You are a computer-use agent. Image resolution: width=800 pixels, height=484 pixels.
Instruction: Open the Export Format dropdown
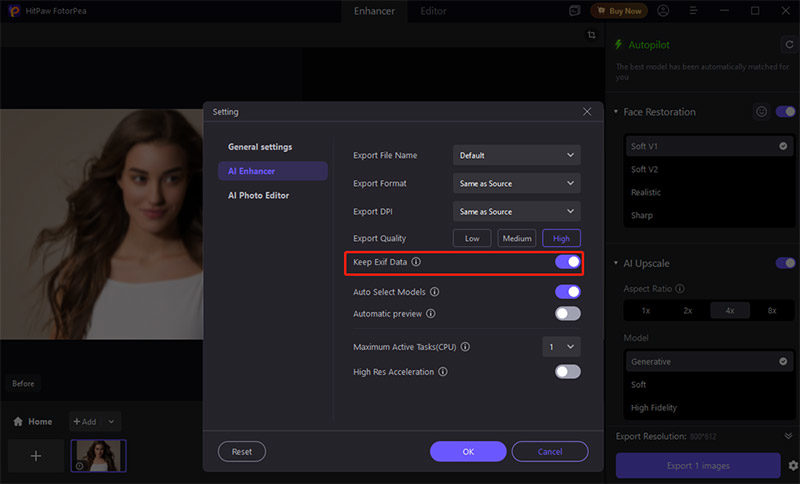516,184
